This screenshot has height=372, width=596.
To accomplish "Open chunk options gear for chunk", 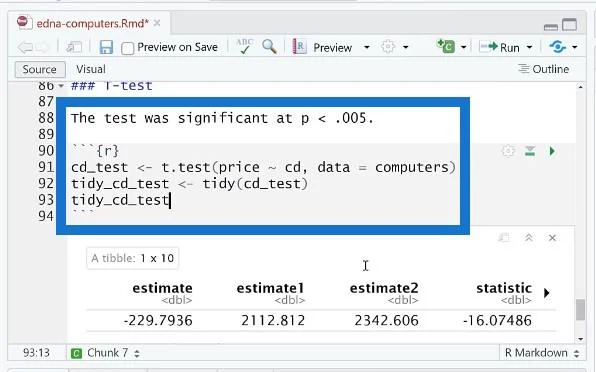I will point(508,151).
